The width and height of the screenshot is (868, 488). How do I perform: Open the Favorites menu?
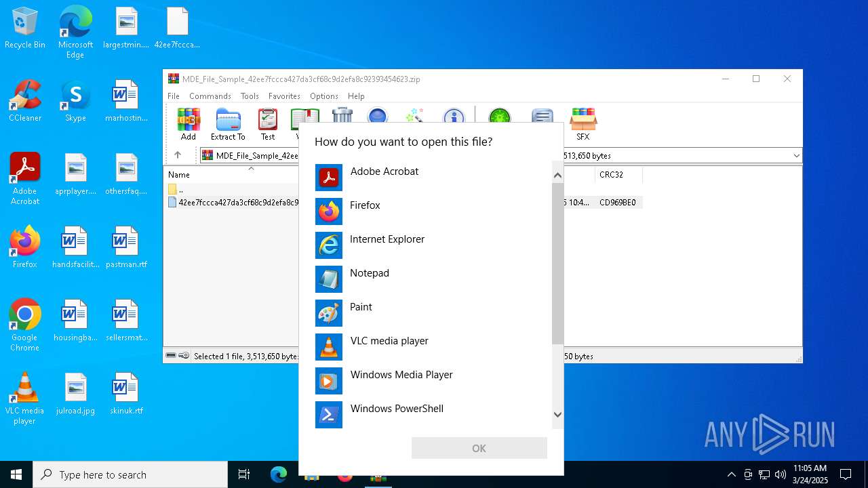(284, 96)
